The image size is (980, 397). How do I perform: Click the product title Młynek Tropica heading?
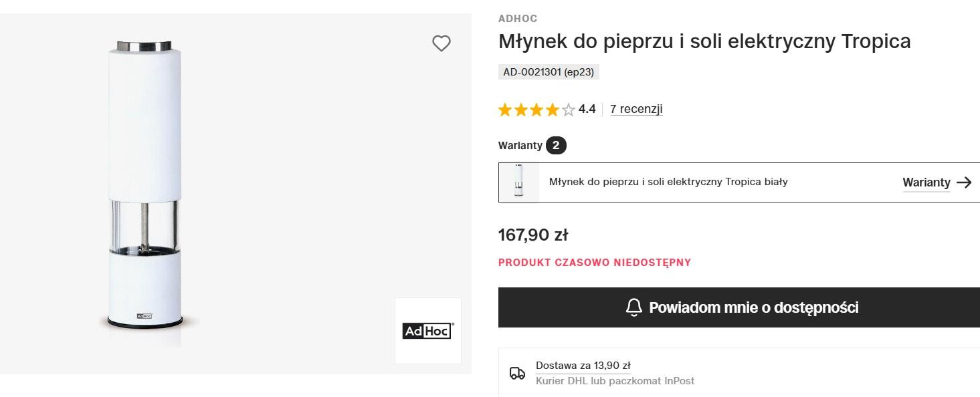pos(704,41)
